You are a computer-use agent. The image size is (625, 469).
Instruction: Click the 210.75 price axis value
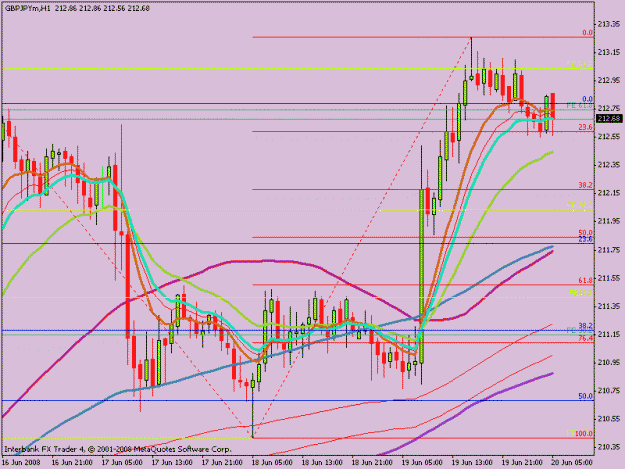(609, 391)
